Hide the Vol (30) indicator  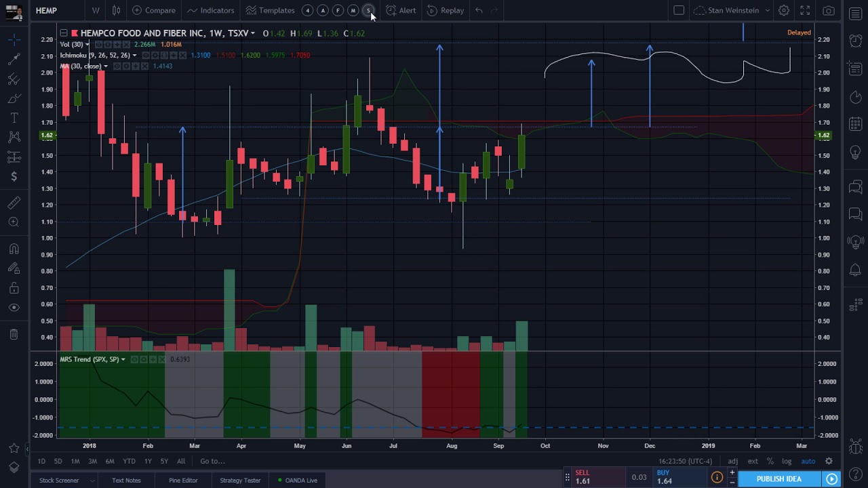pyautogui.click(x=98, y=45)
